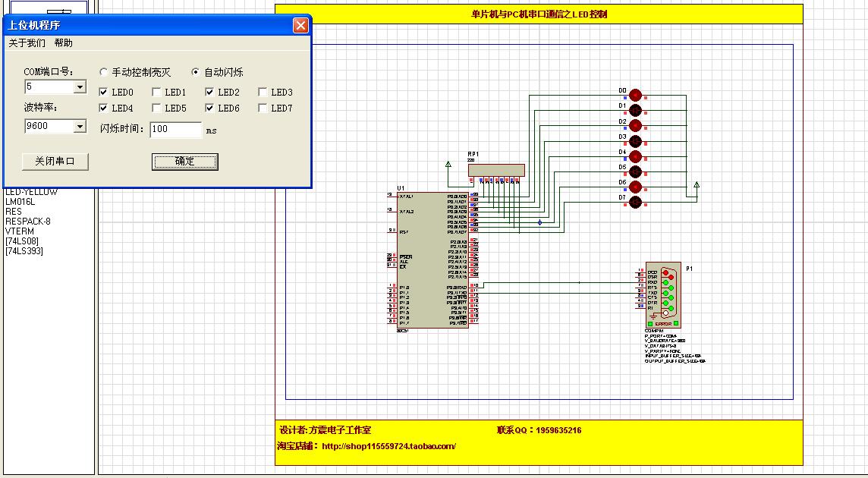Open the taobao shop URL text

[x=388, y=446]
